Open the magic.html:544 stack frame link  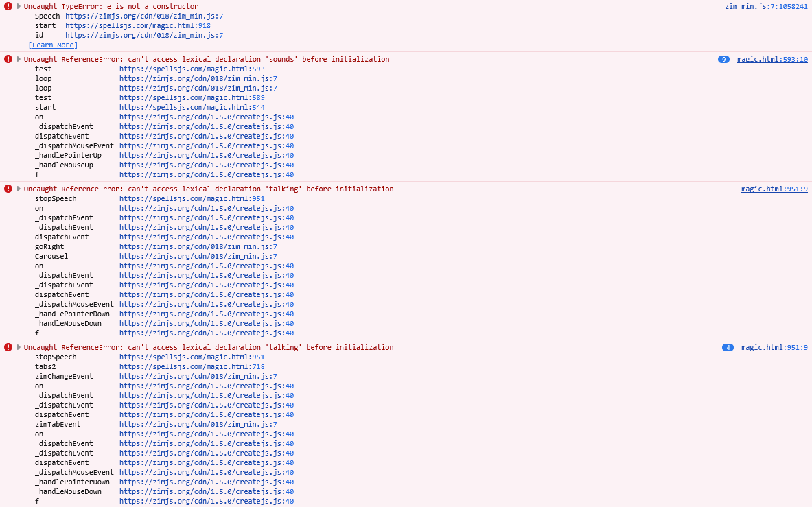pos(192,107)
